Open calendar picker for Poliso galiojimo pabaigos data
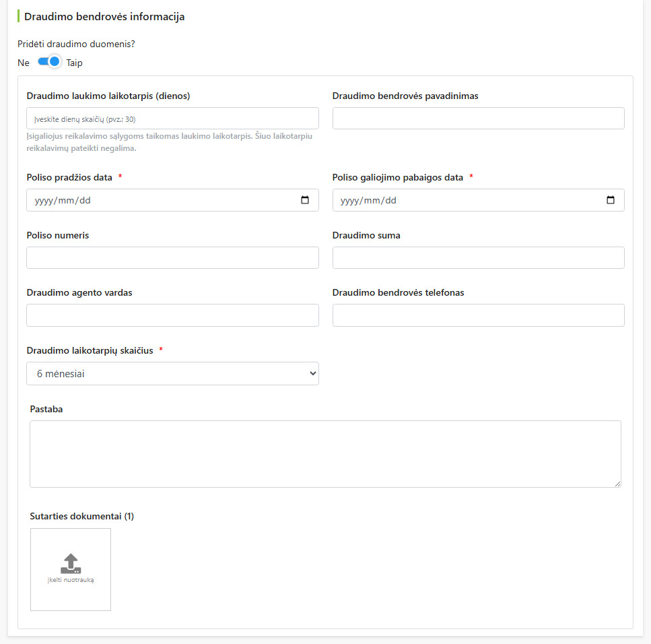Viewport: 651px width, 644px height. click(x=611, y=200)
